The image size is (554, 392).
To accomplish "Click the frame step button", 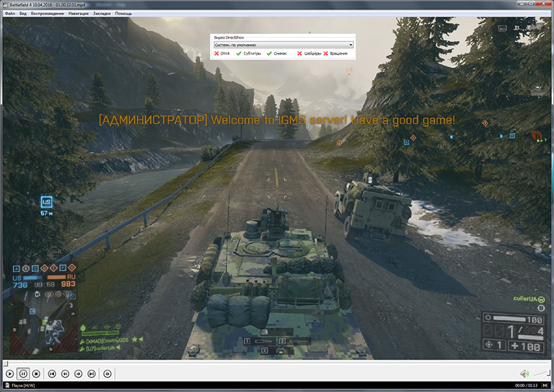I will tap(107, 373).
